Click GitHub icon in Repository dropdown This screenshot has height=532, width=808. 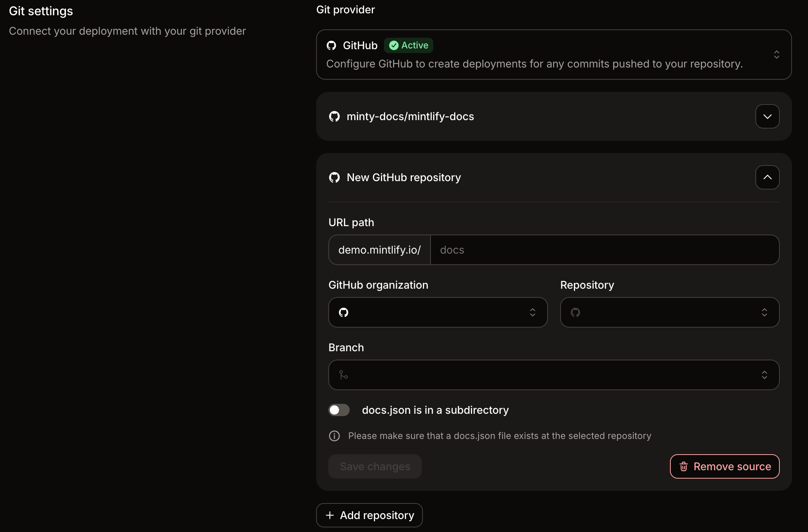(575, 312)
